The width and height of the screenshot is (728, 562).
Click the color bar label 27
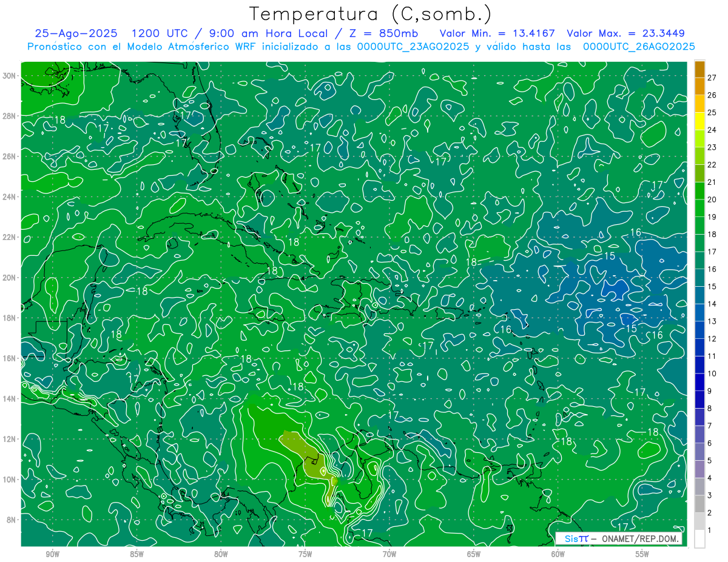click(712, 78)
